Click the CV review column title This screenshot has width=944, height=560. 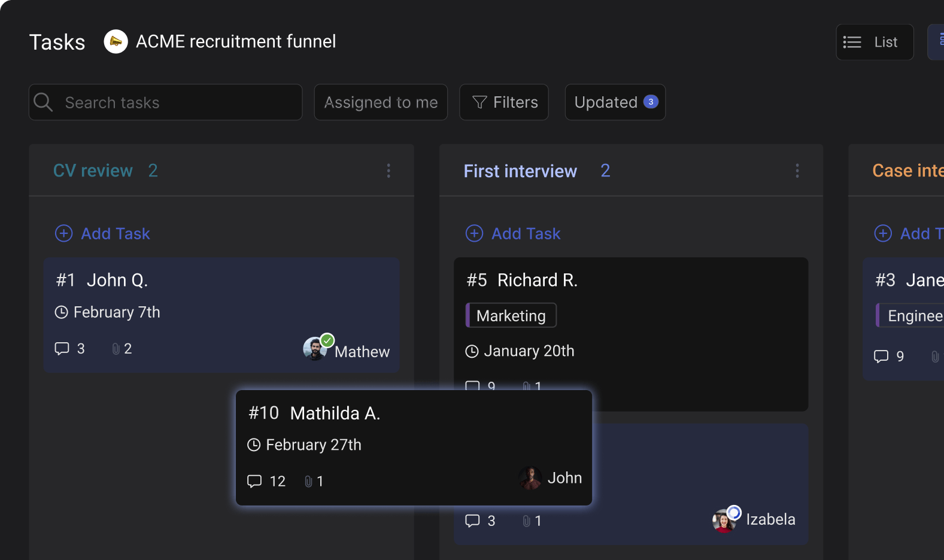tap(93, 171)
